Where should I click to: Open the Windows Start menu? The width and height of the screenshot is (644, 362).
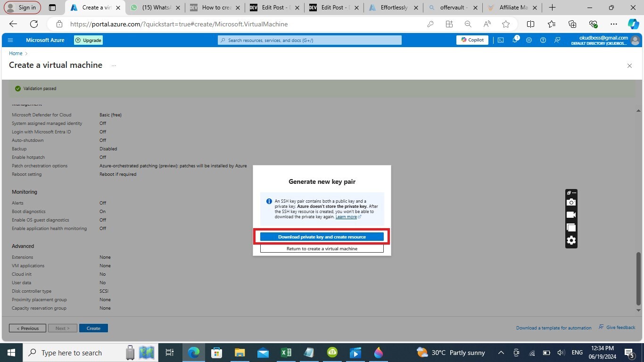point(11,353)
